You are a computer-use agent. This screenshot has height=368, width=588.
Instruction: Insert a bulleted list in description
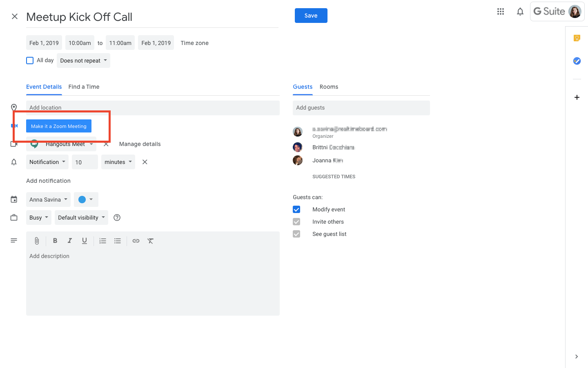(118, 241)
